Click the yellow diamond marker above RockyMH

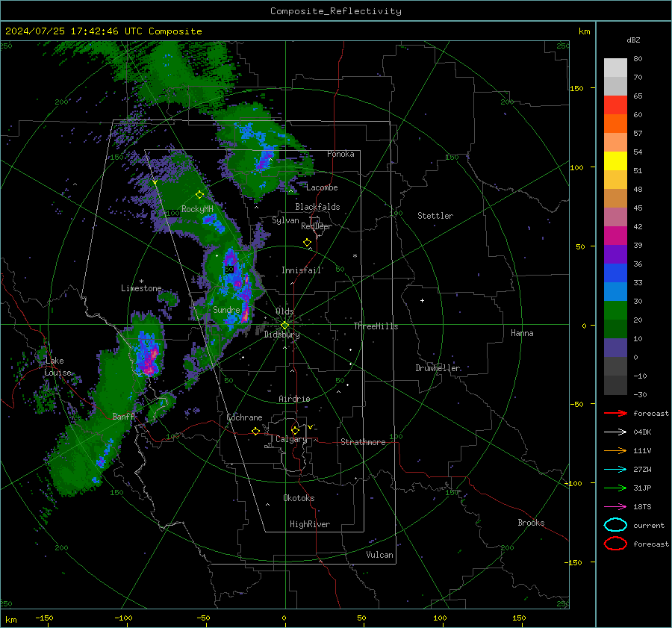click(199, 195)
